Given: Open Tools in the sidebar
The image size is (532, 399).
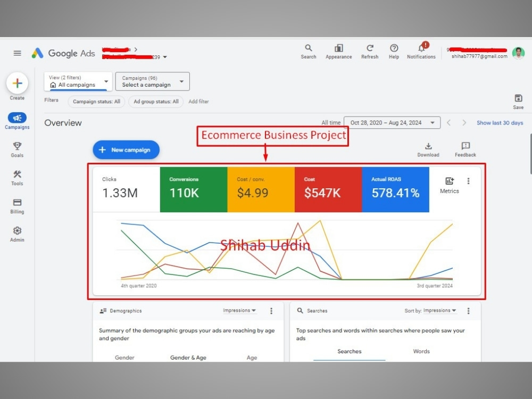Looking at the screenshot, I should click(17, 178).
